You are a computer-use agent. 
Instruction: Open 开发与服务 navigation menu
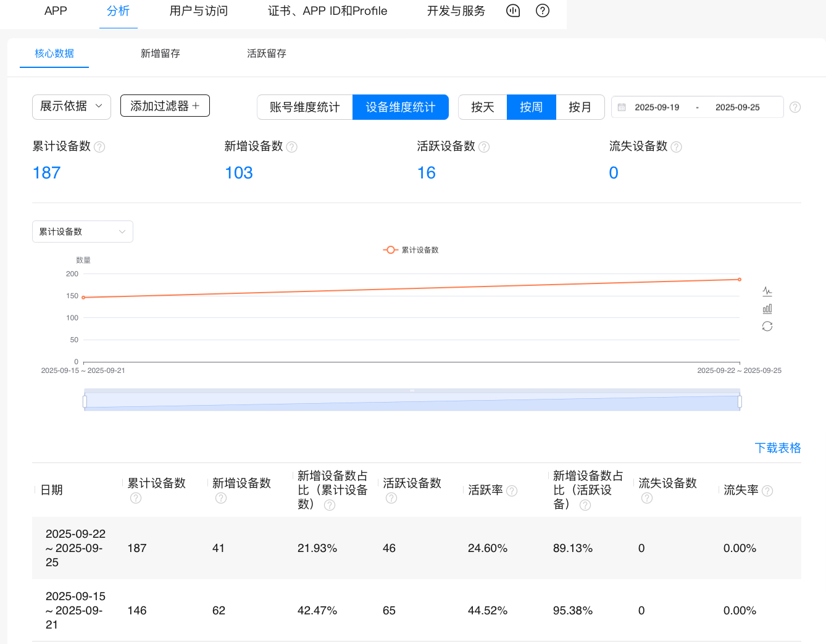[456, 11]
